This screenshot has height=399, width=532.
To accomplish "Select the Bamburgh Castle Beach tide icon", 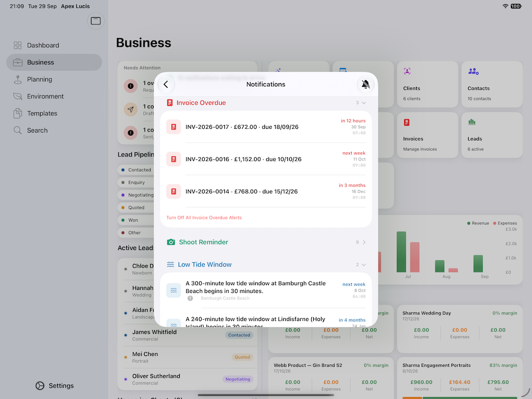I will pos(174,290).
